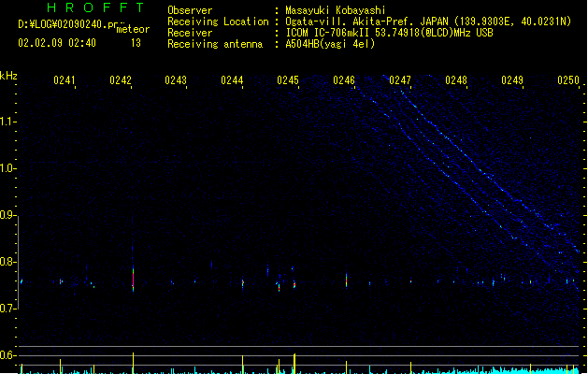Click antenna text A504HB(yagi 4el)
Screen dimensions: 588x374
[330, 44]
